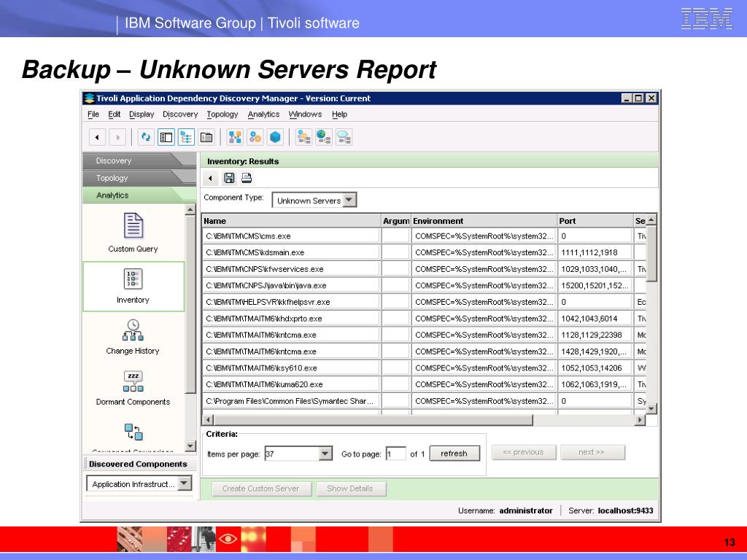Click the details list toolbar icon
Screen dimensions: 747x560
coord(206,137)
